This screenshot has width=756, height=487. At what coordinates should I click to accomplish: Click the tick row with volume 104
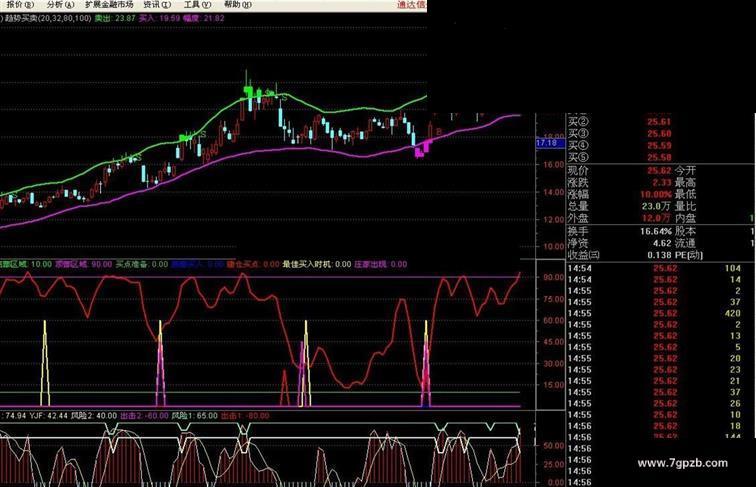(x=654, y=269)
